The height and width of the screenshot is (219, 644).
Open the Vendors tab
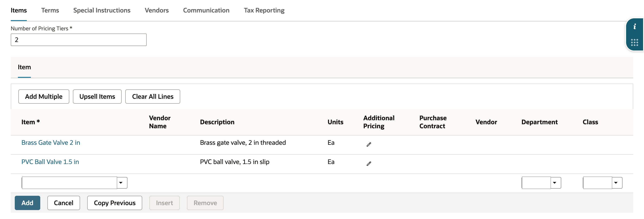coord(157,10)
